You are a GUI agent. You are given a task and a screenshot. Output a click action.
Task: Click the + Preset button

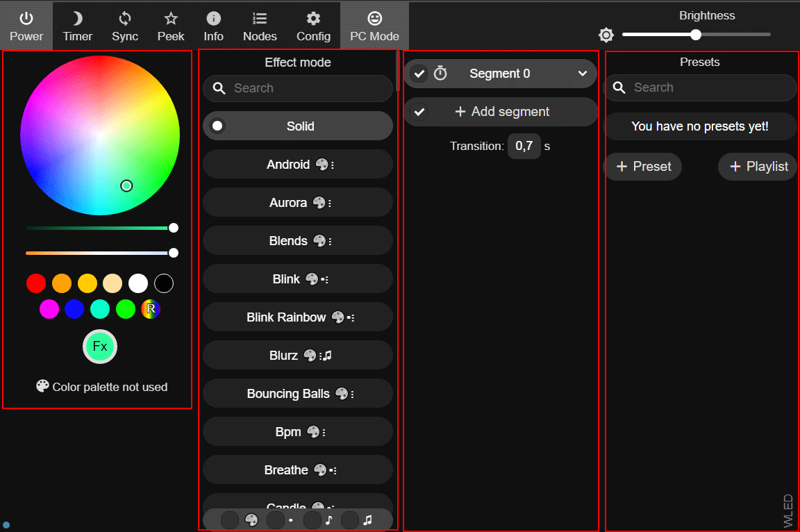pyautogui.click(x=643, y=166)
